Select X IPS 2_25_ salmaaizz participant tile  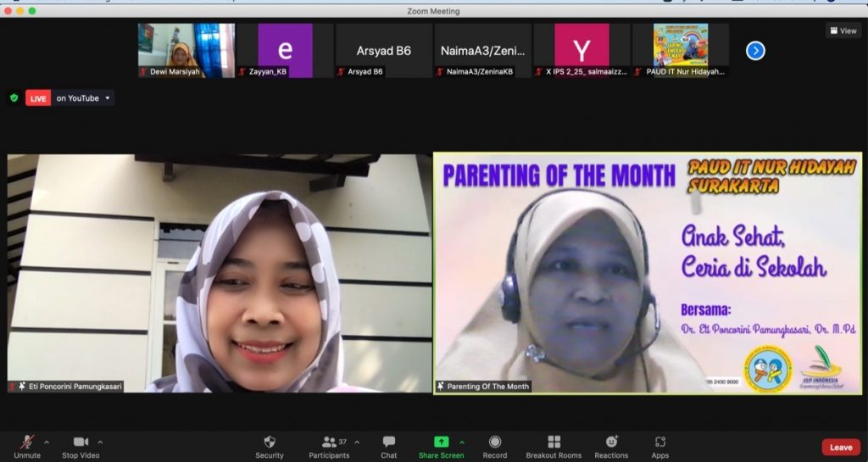tap(581, 50)
